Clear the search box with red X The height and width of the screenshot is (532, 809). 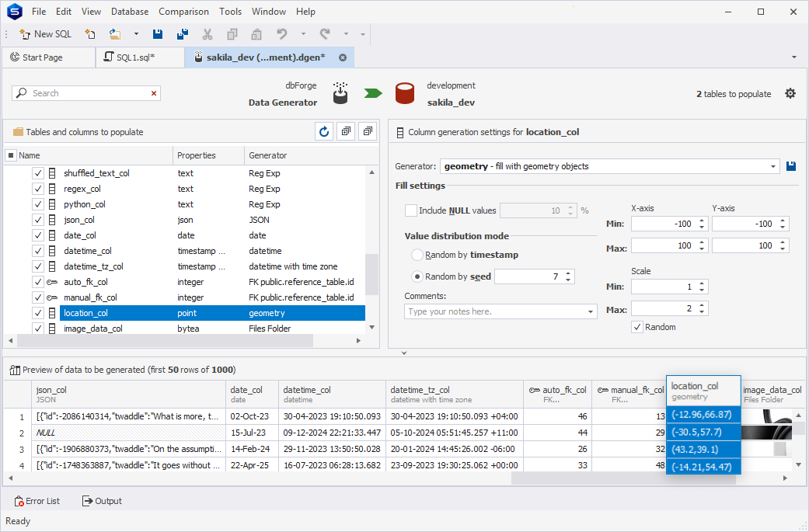pos(154,93)
